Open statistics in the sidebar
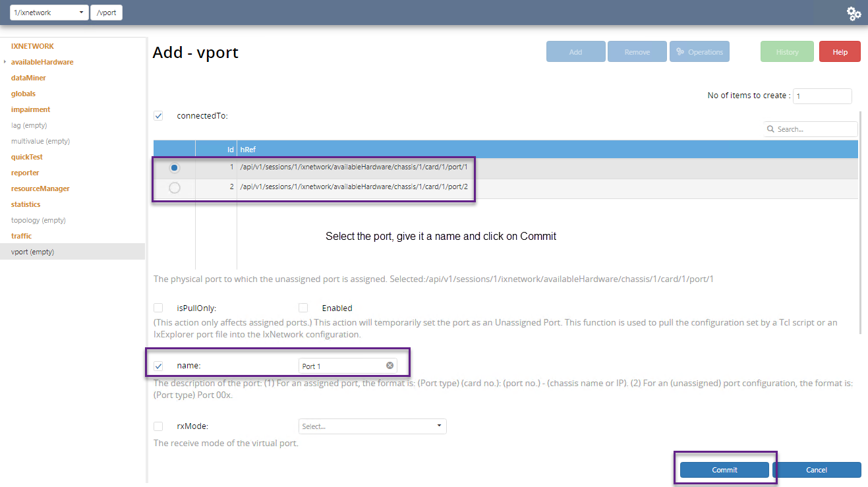 tap(26, 204)
